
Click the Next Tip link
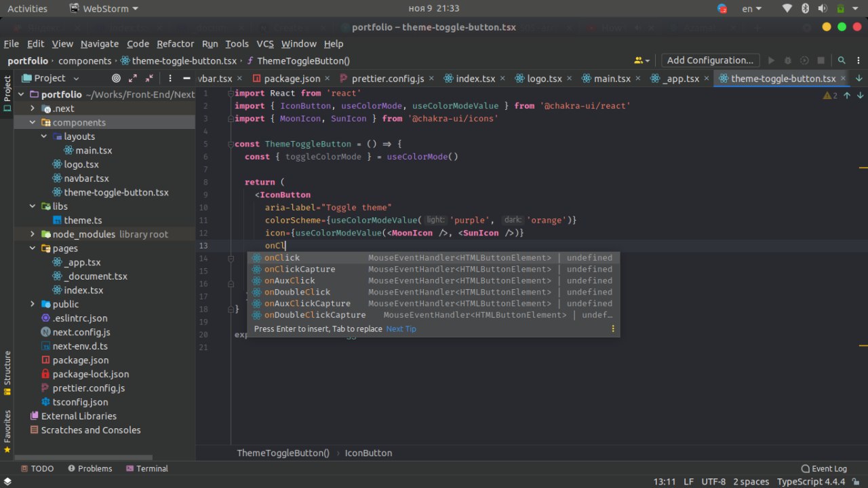401,329
